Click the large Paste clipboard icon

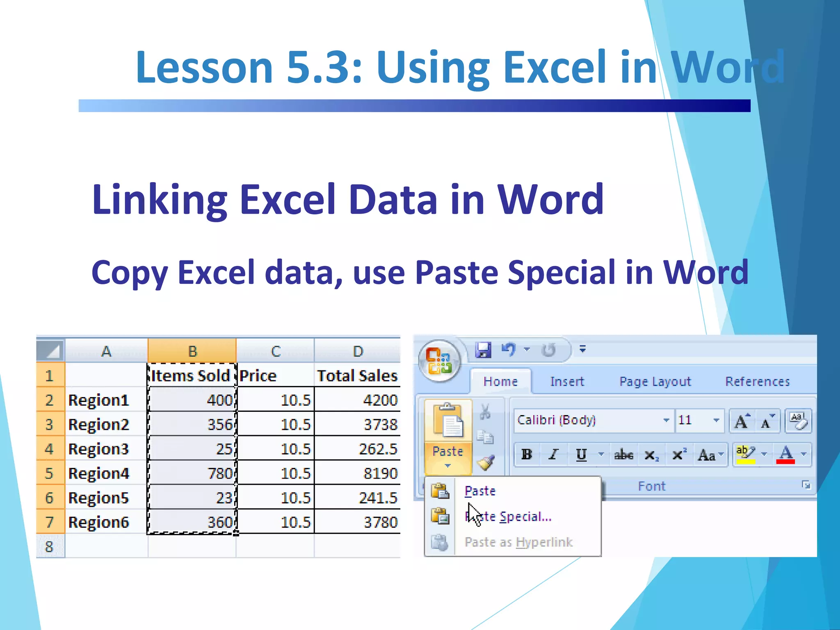448,421
